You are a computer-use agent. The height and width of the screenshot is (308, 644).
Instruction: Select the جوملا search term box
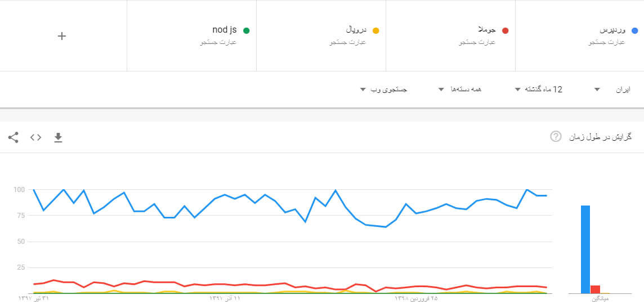point(450,35)
